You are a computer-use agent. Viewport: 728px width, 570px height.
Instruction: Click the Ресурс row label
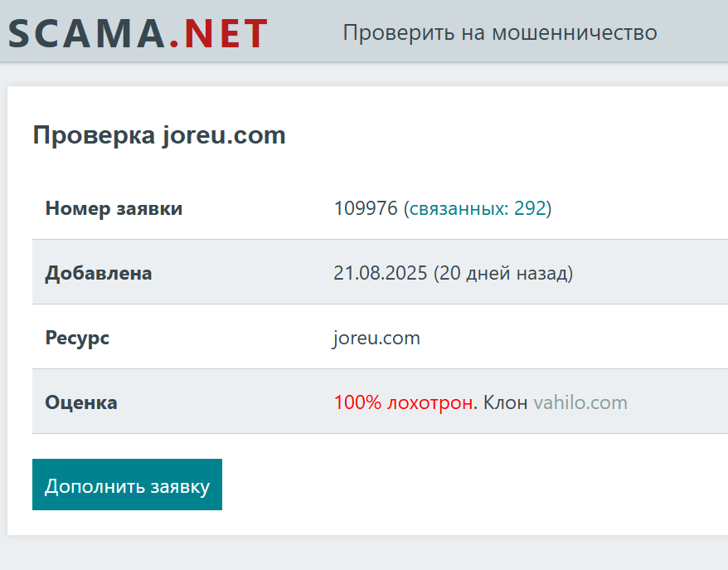(77, 338)
